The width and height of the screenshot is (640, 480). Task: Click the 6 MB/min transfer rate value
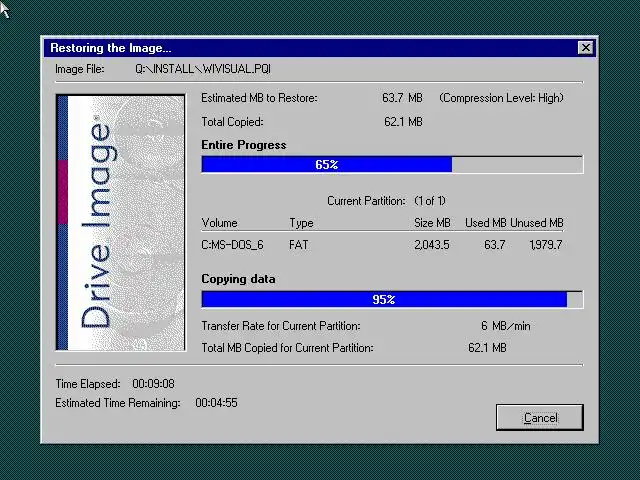[506, 326]
